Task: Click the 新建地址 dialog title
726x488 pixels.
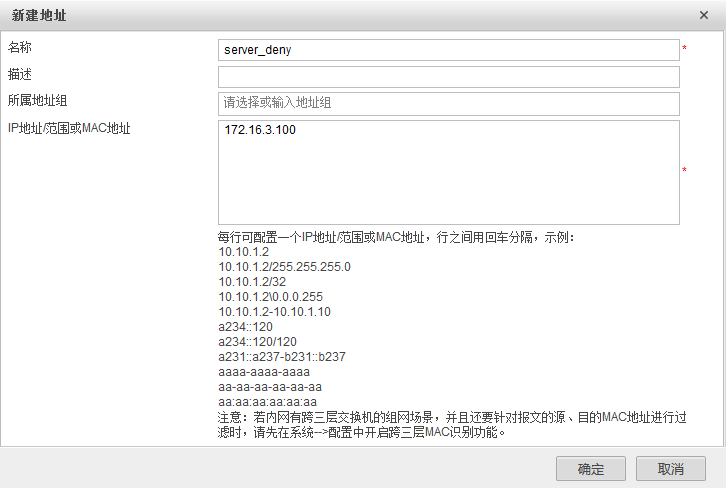Action: (39, 15)
